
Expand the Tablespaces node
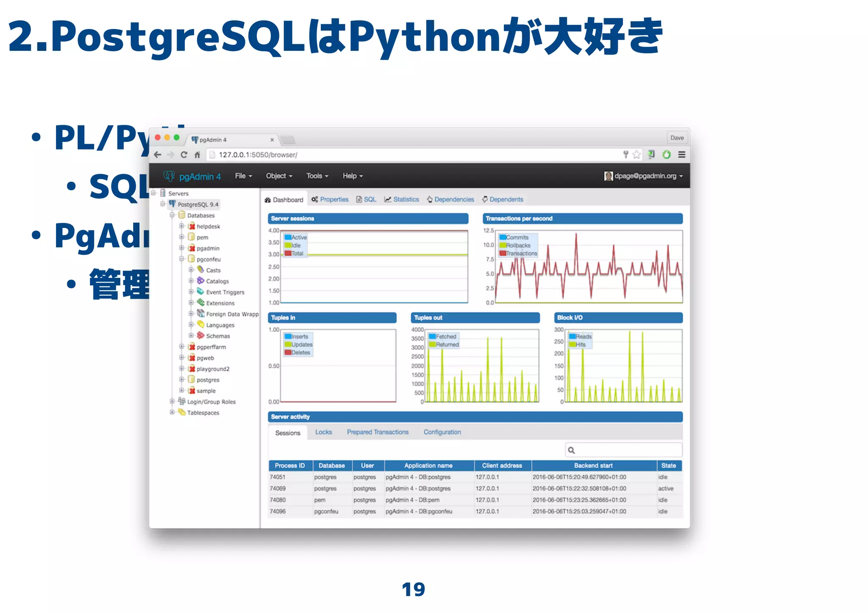172,412
